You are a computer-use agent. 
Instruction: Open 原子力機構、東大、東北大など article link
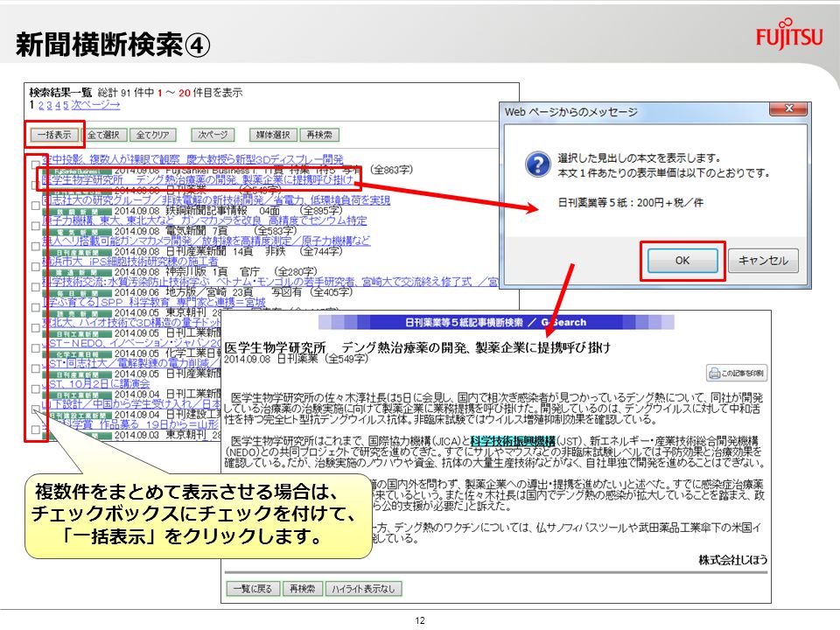click(205, 220)
